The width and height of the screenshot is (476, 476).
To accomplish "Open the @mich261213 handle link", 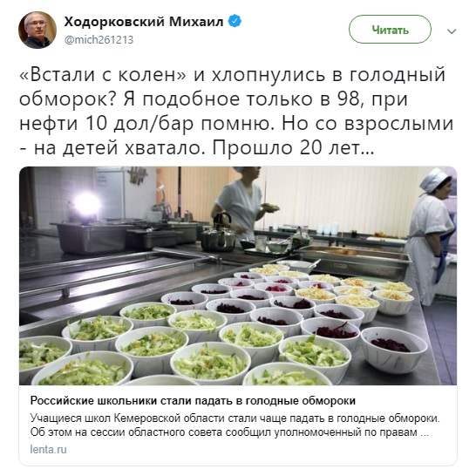I will (x=99, y=40).
